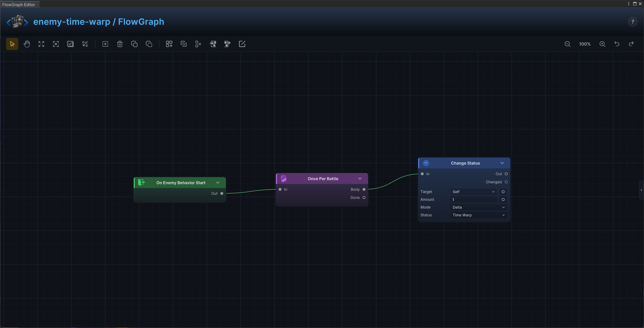
Task: Click the dashed-outline duplicate icon in toolbar
Action: [149, 44]
